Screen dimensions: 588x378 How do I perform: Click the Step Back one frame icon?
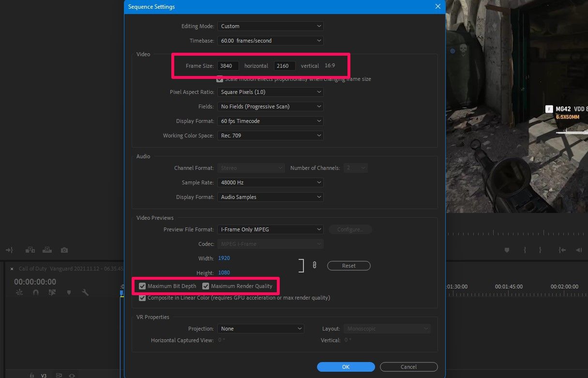point(578,250)
